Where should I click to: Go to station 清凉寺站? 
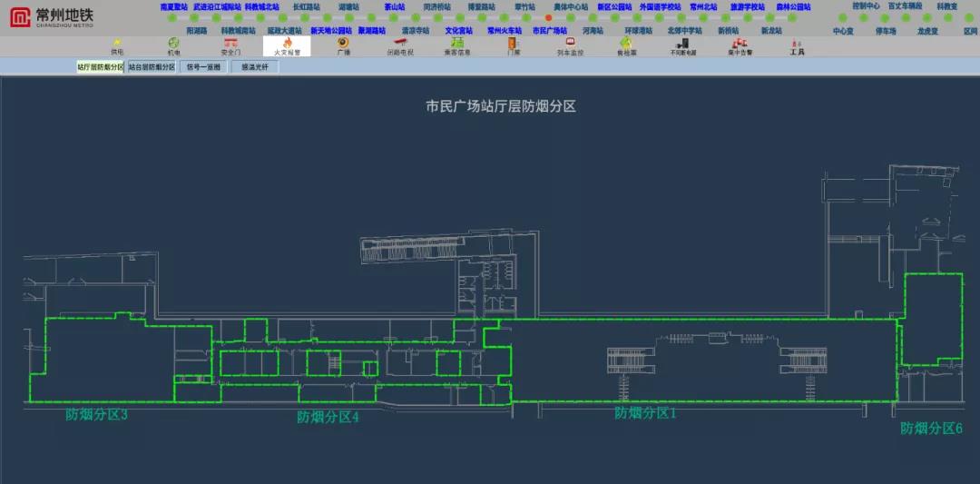[416, 30]
